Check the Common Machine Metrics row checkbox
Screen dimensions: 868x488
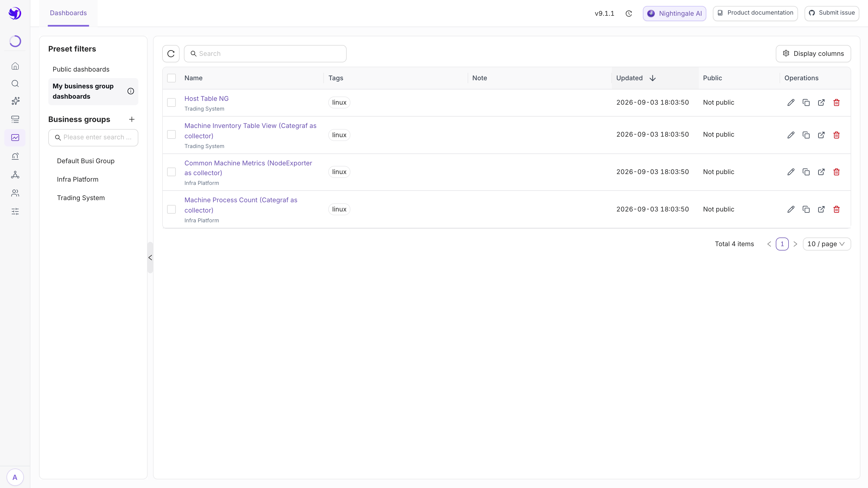click(171, 172)
